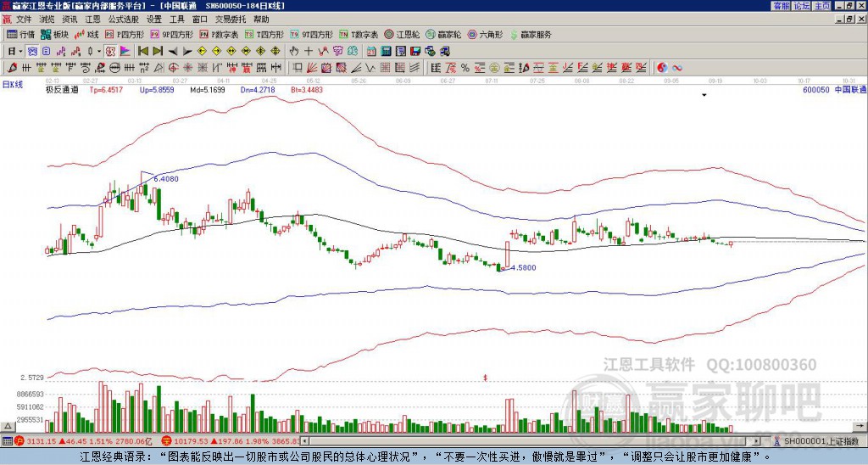Click the 主页 homepage link
The width and height of the screenshot is (868, 465).
821,6
